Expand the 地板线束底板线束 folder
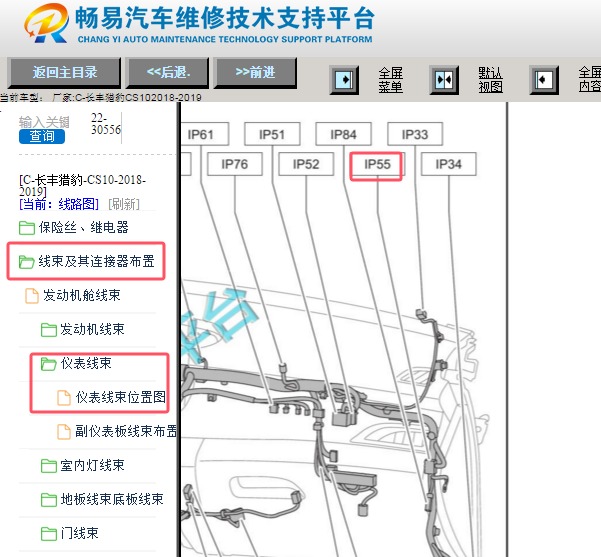This screenshot has height=557, width=601. [112, 499]
